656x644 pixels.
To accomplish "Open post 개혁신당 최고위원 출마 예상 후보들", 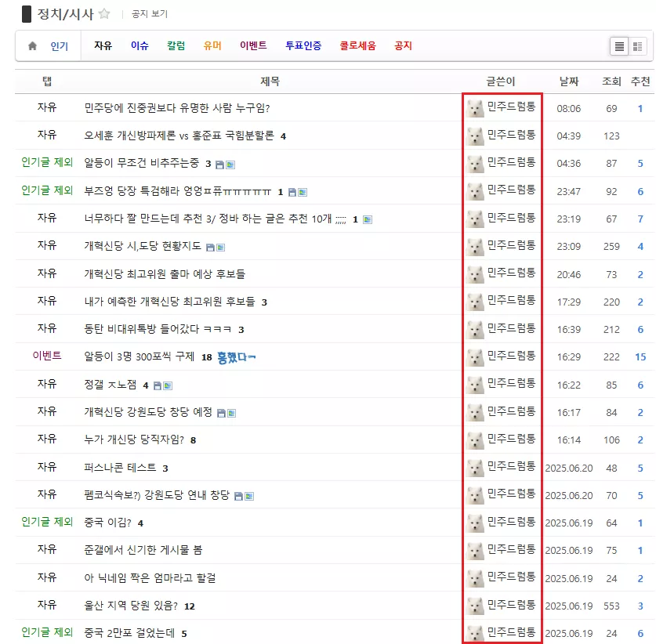I will coord(165,274).
